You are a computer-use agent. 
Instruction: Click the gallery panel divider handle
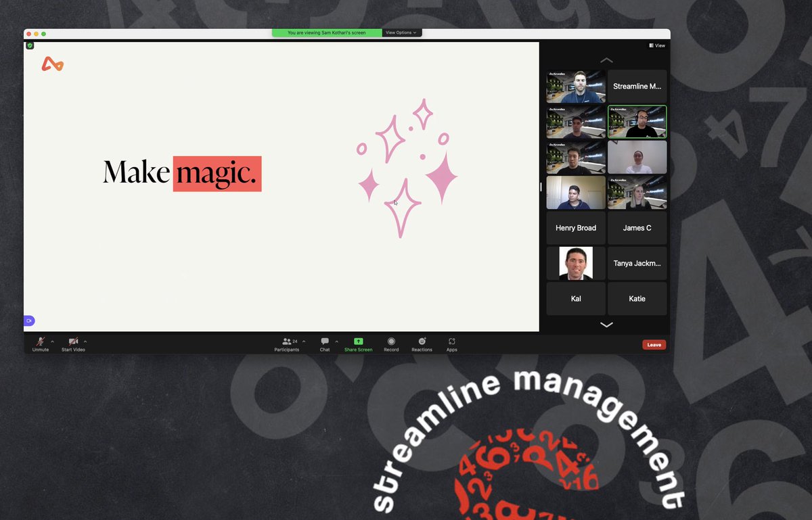[541, 187]
